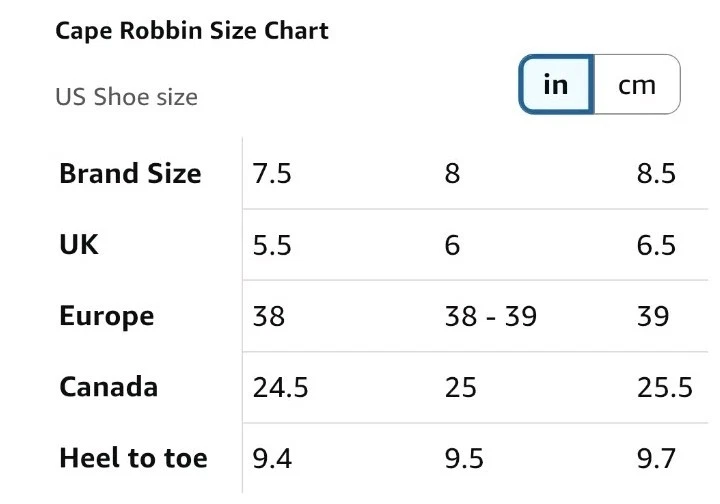Image resolution: width=720 pixels, height=504 pixels.
Task: Click the Europe row header
Action: [107, 316]
